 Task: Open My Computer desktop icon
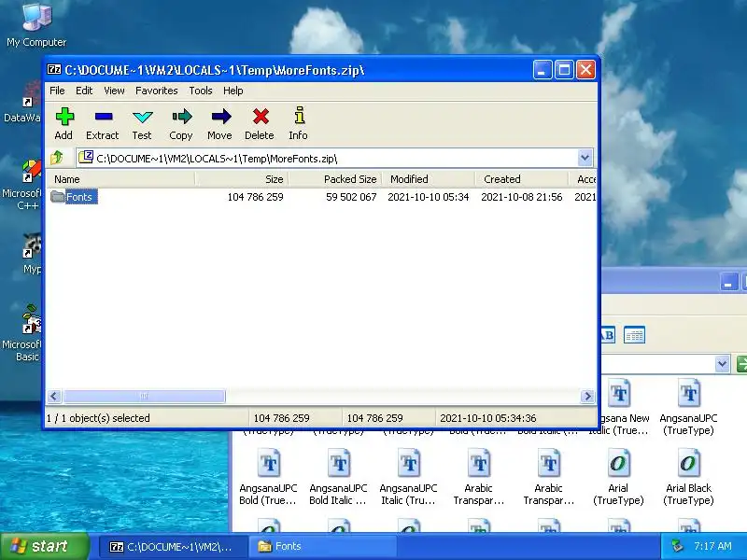click(x=36, y=25)
